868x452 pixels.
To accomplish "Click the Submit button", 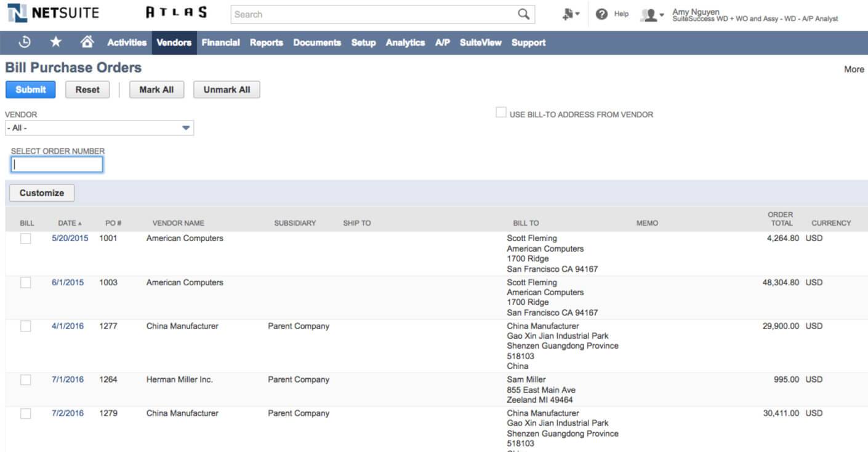I will point(31,89).
